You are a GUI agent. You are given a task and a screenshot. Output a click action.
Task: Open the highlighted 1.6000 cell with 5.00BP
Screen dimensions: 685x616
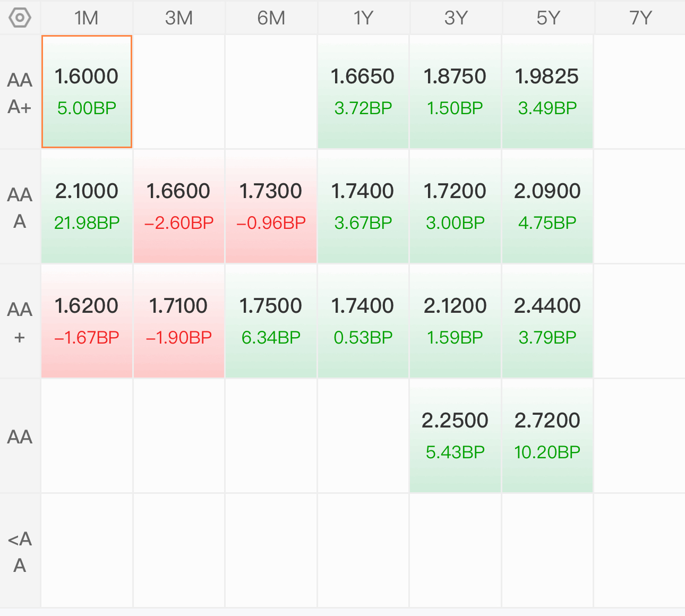point(87,91)
